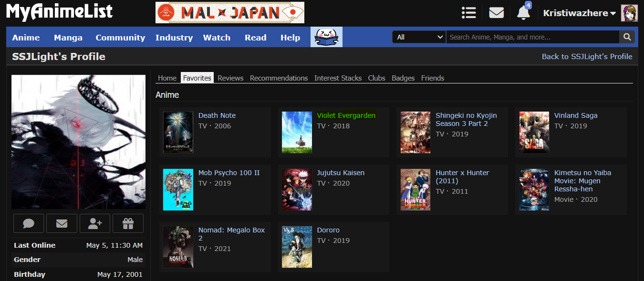
Task: Open the list menu icon in header
Action: [469, 13]
